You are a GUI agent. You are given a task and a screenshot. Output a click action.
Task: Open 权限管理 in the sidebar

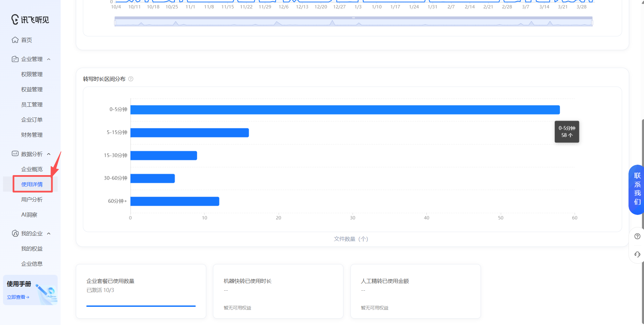coord(32,74)
